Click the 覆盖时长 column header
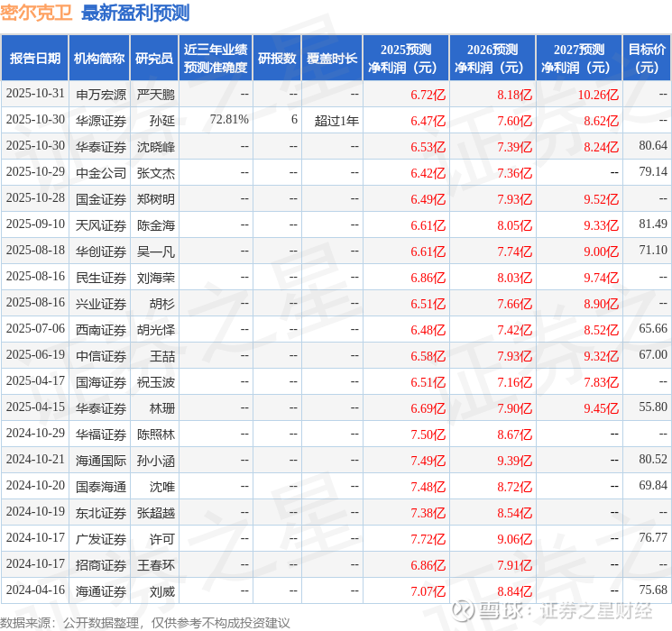Viewport: 672px width, 631px height. point(332,59)
